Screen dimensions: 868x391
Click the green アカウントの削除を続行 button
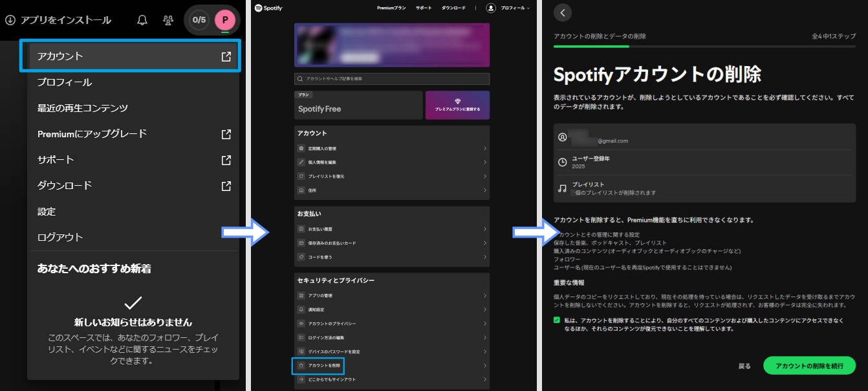pos(809,366)
